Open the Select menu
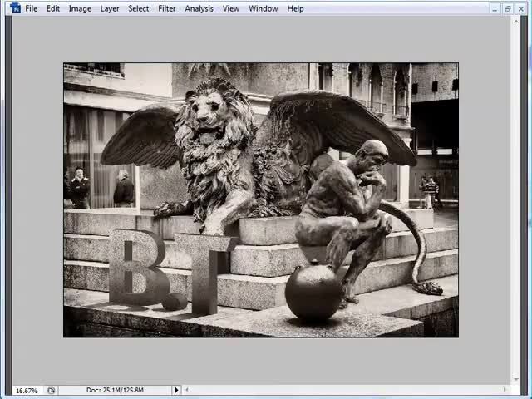The image size is (532, 399). coord(139,8)
